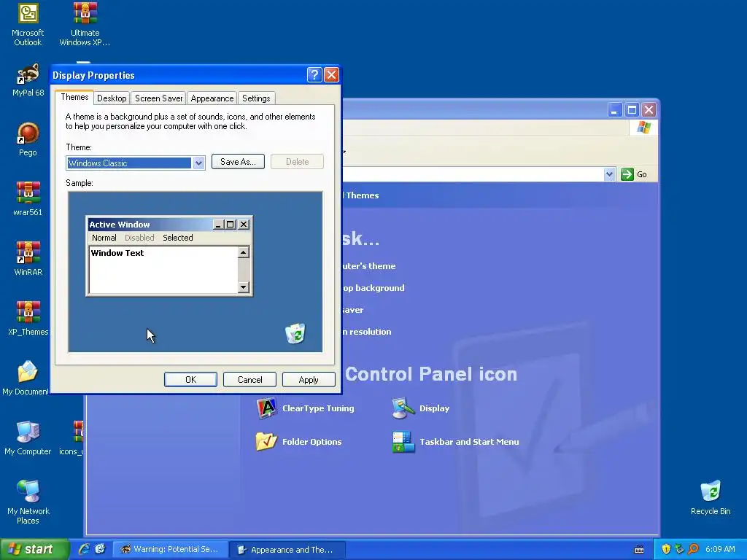Switch to the Themes tab
Viewport: 747px width, 560px height.
click(74, 97)
